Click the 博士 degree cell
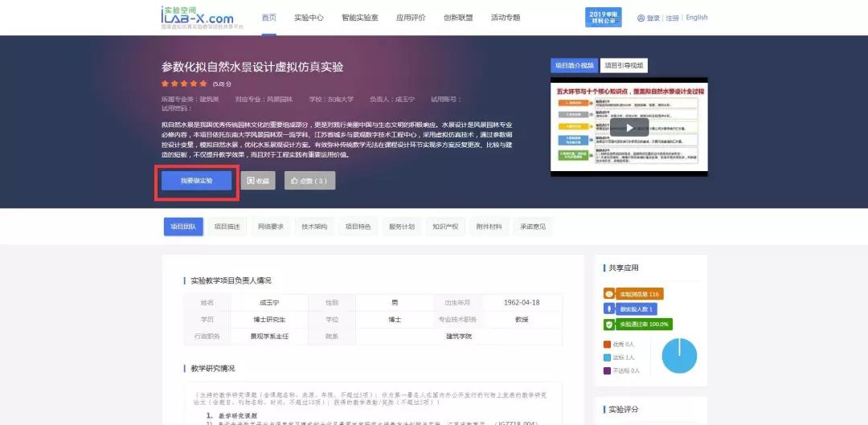Viewport: 868px width, 425px height. (395, 319)
